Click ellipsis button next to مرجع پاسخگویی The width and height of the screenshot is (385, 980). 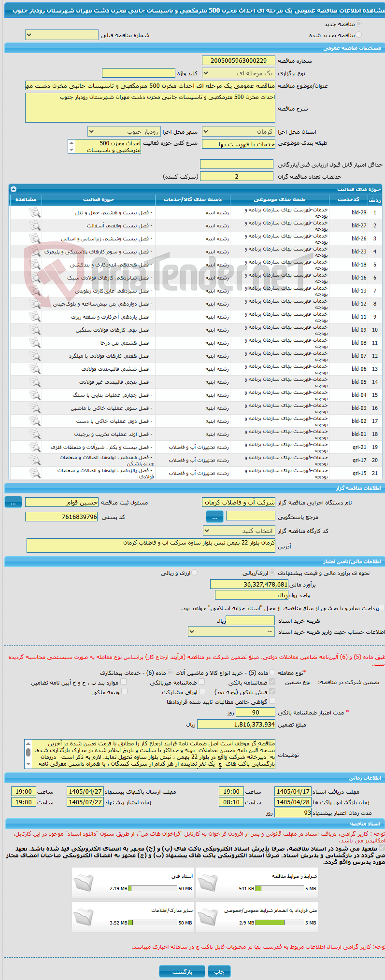click(214, 517)
